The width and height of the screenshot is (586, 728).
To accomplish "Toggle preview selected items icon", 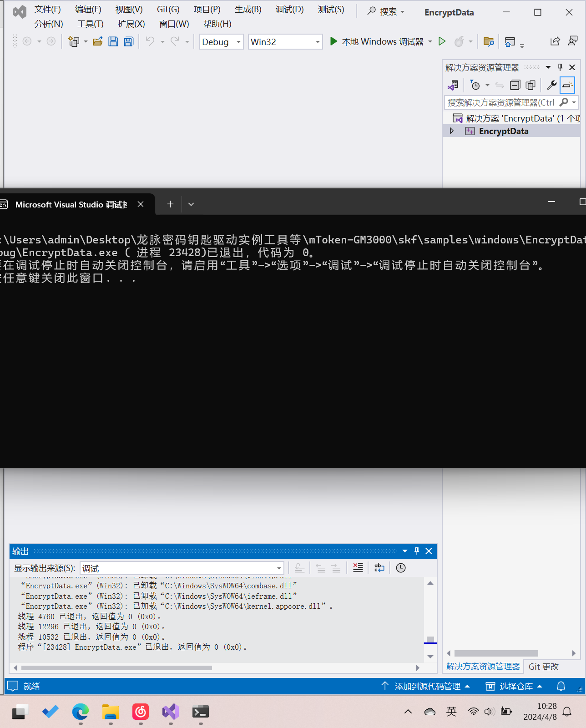I will pos(567,85).
